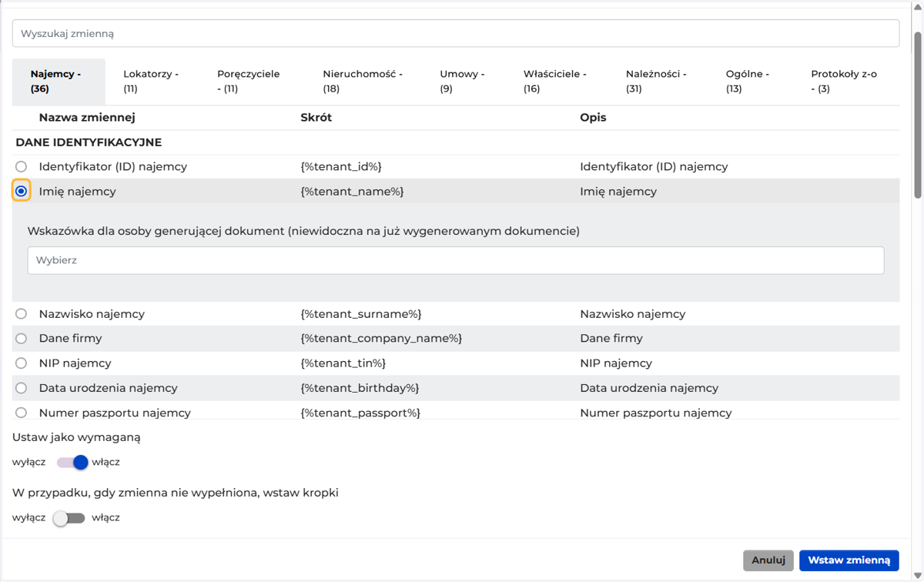Click the DANE IDENTYFIKACYJNE section heading
924x582 pixels.
(x=89, y=142)
